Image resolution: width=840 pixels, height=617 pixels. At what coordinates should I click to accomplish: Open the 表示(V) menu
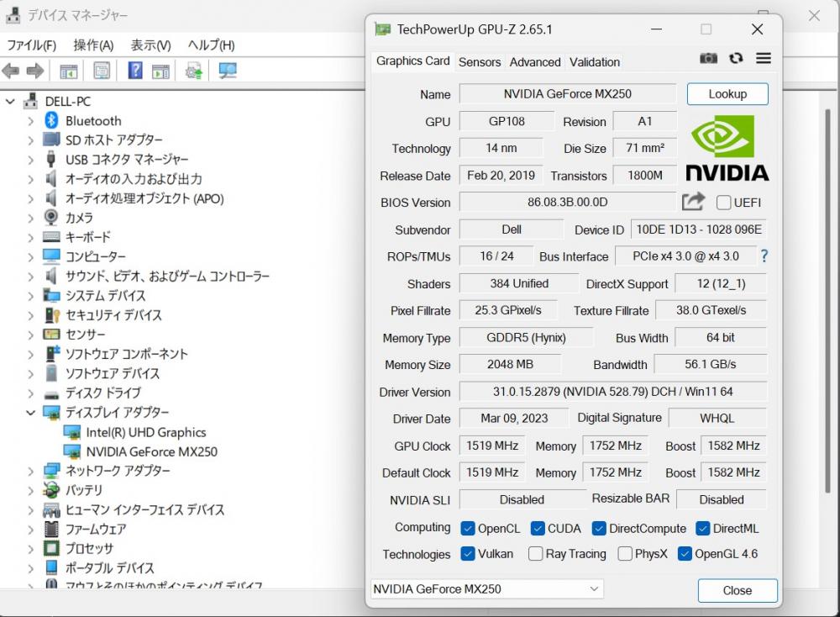click(x=150, y=45)
